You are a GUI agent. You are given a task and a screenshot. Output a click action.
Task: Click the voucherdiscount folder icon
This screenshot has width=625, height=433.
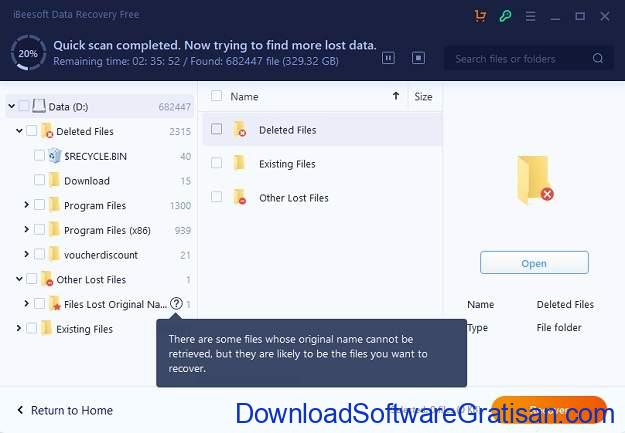coord(54,254)
